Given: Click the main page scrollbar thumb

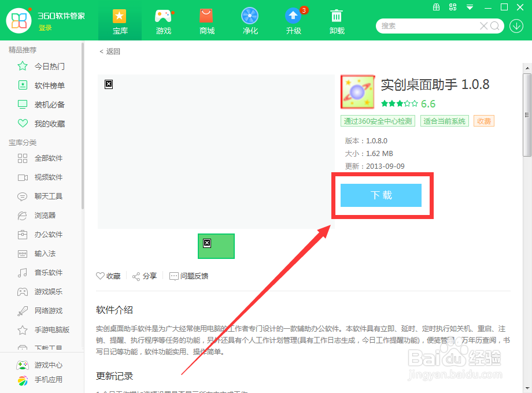Looking at the screenshot, I should click(x=527, y=115).
